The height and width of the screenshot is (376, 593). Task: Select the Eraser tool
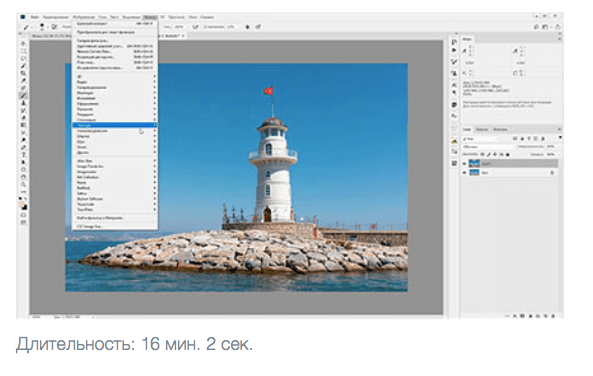coord(23,118)
